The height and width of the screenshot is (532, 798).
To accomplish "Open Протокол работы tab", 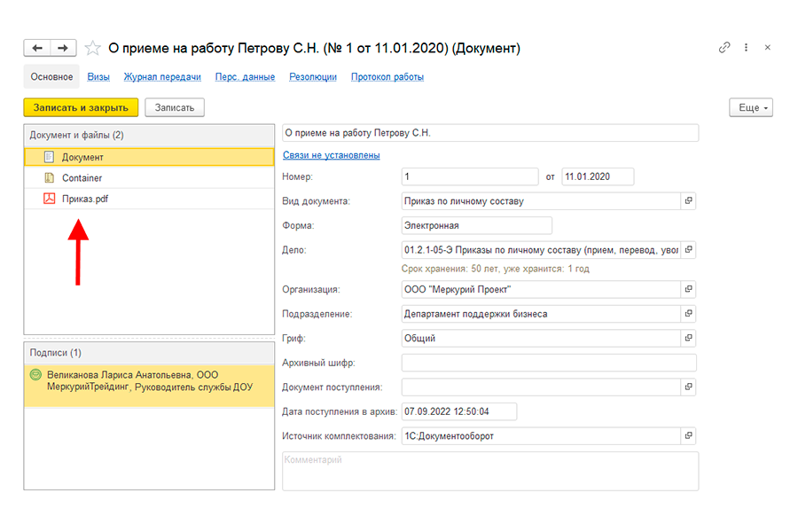I will 387,77.
